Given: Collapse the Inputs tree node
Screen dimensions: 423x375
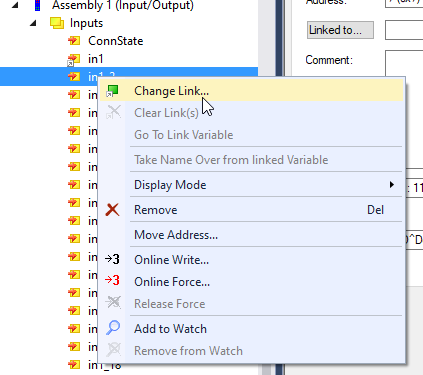Looking at the screenshot, I should [x=33, y=23].
